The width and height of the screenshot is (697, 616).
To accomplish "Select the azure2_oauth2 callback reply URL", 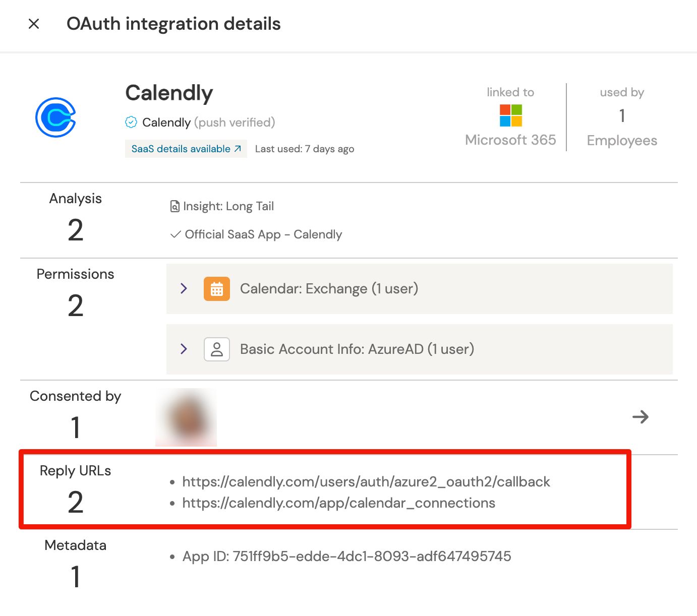I will click(366, 482).
